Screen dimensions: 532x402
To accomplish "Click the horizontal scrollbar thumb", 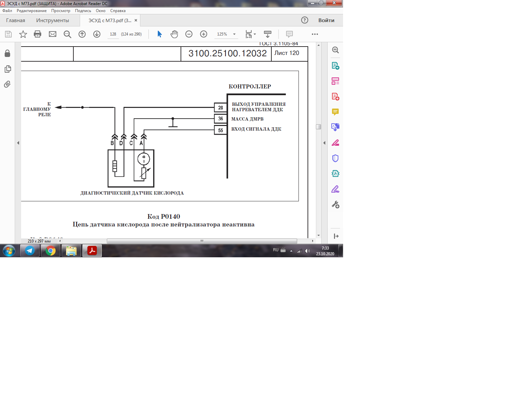I will 202,241.
